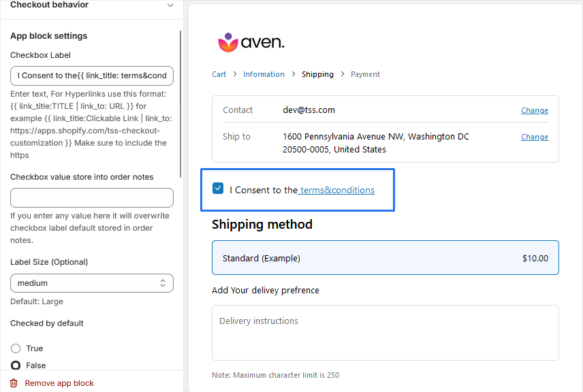
Task: Select the Shipping breadcrumb step
Action: [x=317, y=74]
